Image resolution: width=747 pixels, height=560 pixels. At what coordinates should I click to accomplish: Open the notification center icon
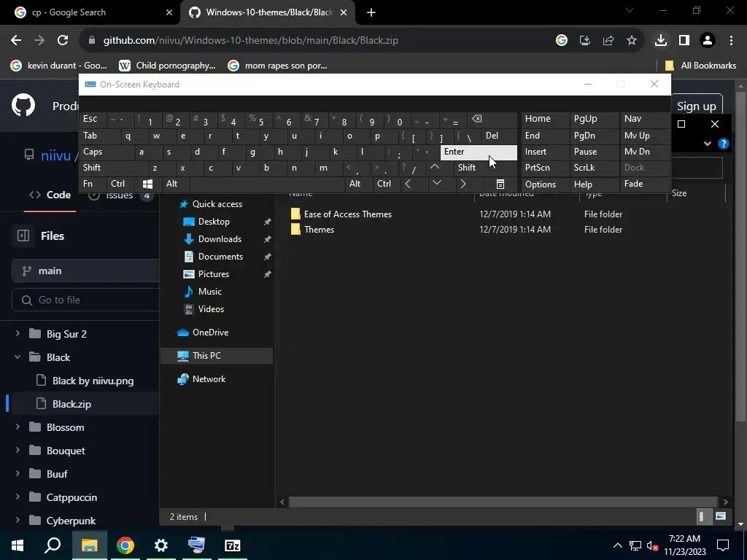(x=723, y=545)
